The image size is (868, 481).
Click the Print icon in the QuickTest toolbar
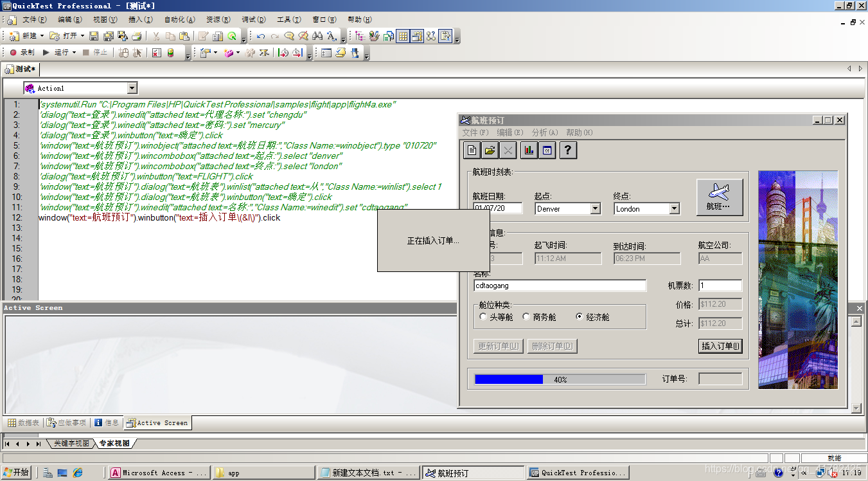pos(137,36)
